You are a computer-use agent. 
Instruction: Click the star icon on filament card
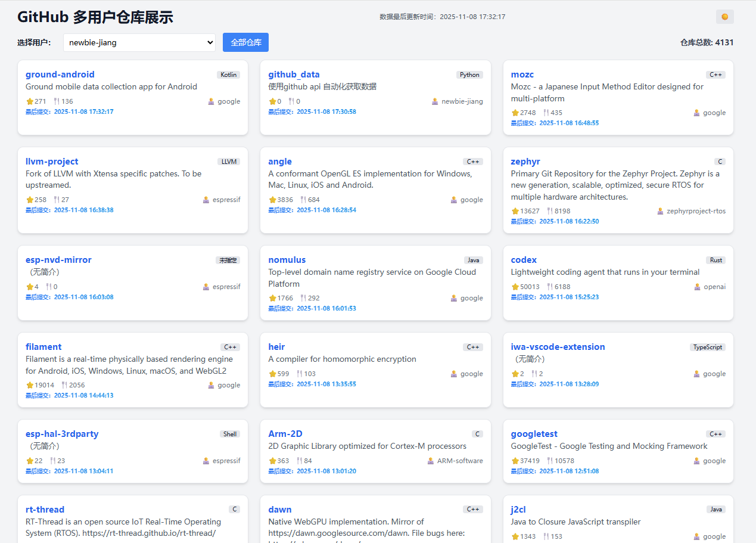coord(30,385)
